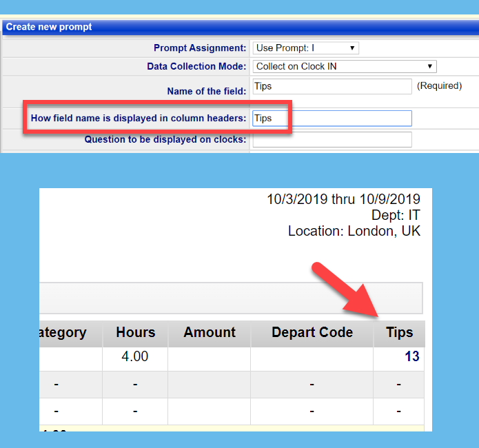Click the Location: London, UK text
The image size is (479, 448).
click(354, 231)
